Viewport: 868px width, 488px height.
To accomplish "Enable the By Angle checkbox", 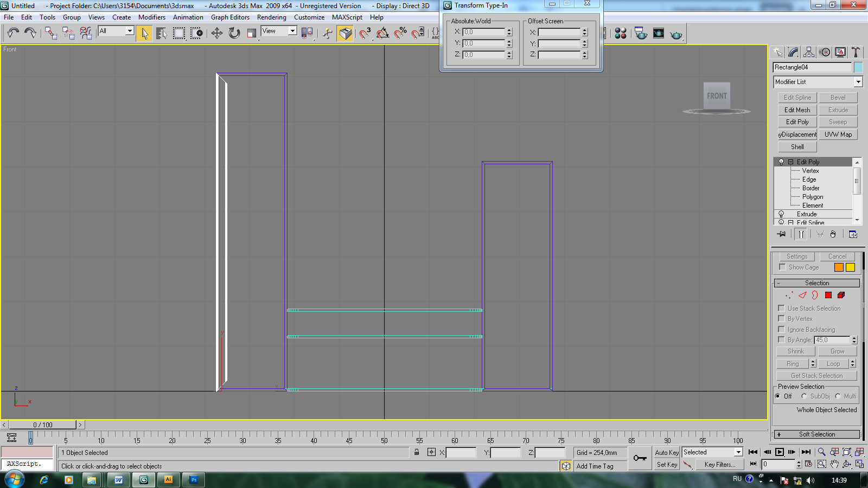I will 782,339.
